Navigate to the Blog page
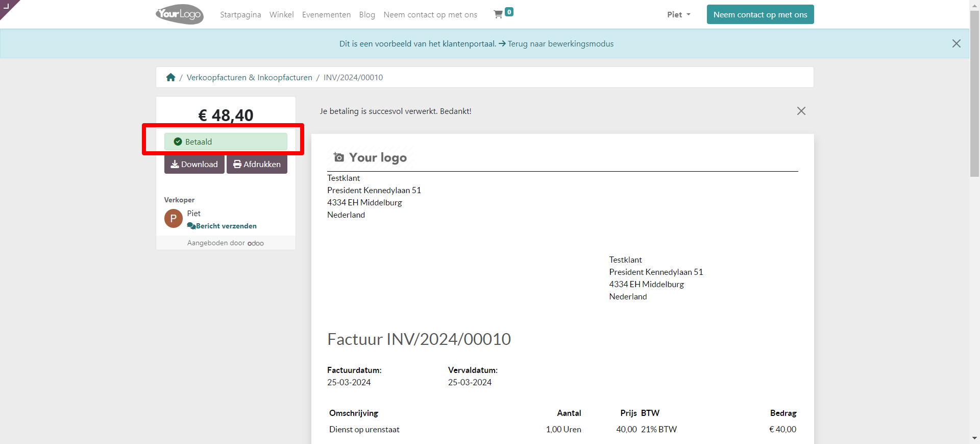The image size is (980, 444). coord(367,14)
